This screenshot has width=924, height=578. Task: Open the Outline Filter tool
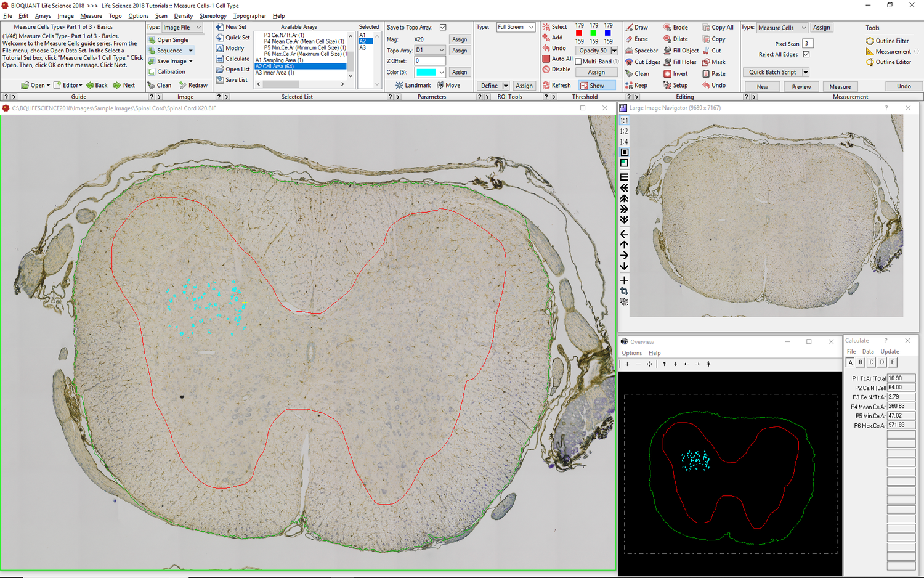tap(888, 41)
